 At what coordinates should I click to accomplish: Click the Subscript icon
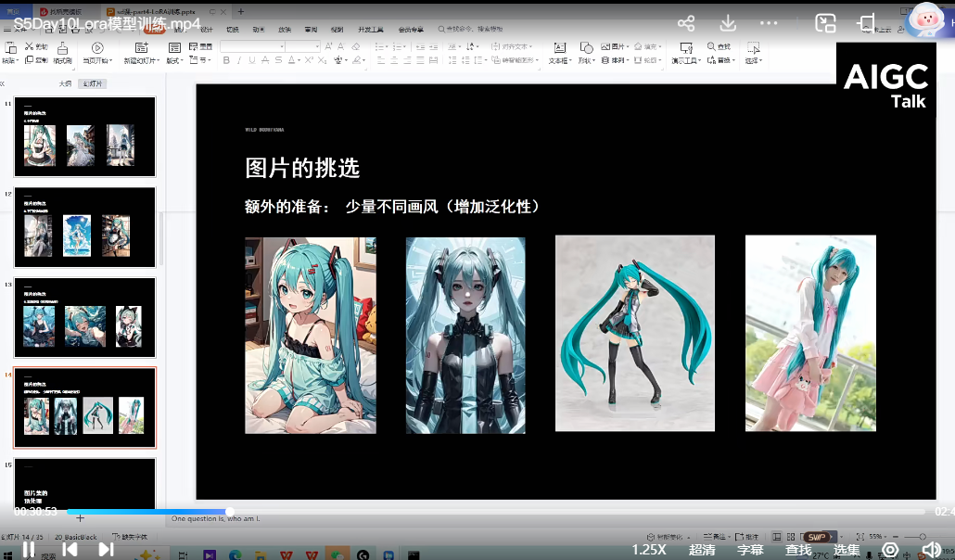pyautogui.click(x=322, y=60)
